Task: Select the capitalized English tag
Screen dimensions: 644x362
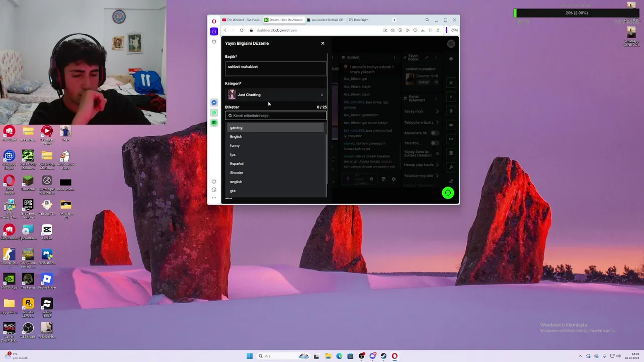Action: click(x=275, y=137)
